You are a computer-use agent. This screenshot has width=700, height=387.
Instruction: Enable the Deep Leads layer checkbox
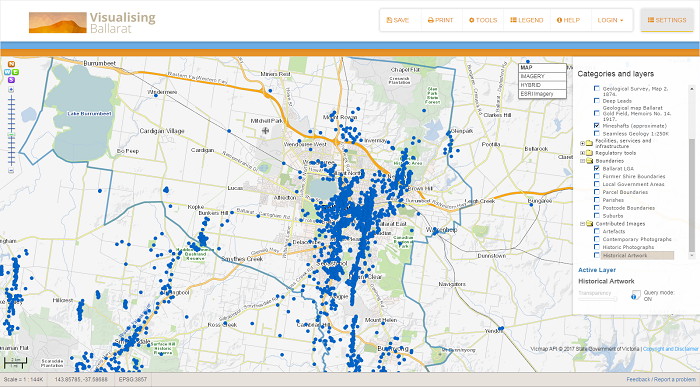[x=597, y=101]
